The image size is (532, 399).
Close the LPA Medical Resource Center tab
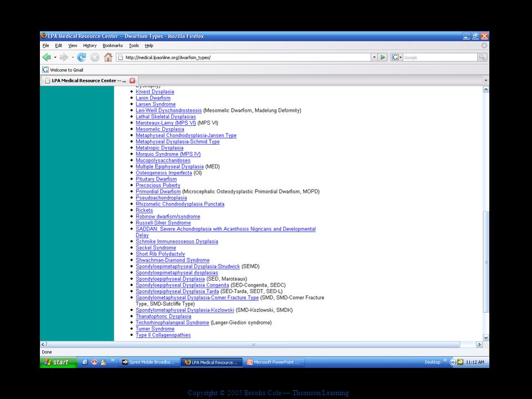tap(132, 80)
